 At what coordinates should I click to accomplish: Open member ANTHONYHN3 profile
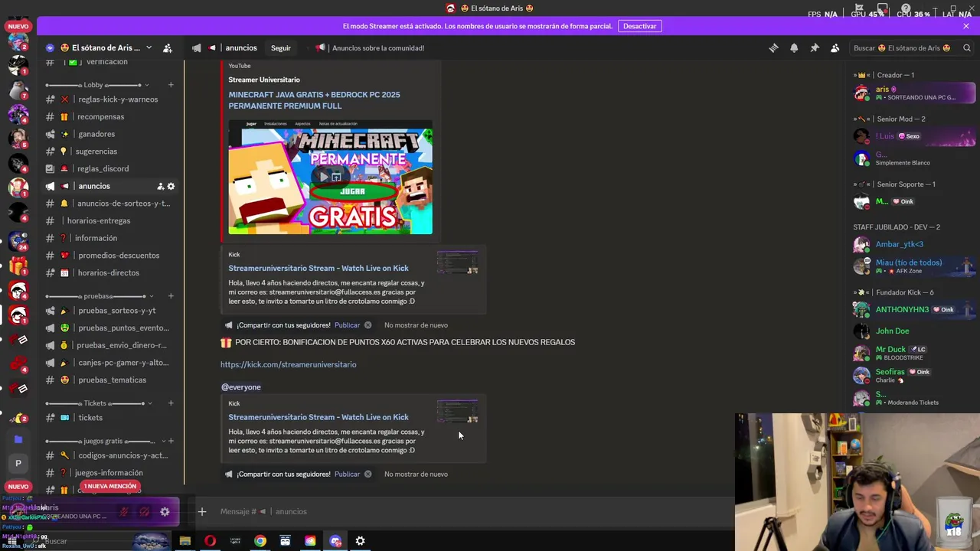click(x=914, y=310)
